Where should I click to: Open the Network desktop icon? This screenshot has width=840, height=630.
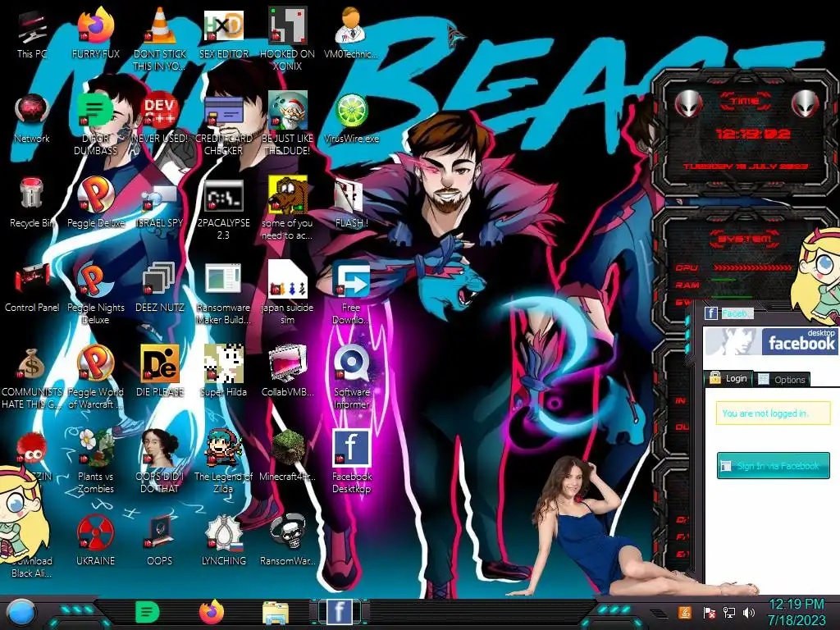click(32, 111)
